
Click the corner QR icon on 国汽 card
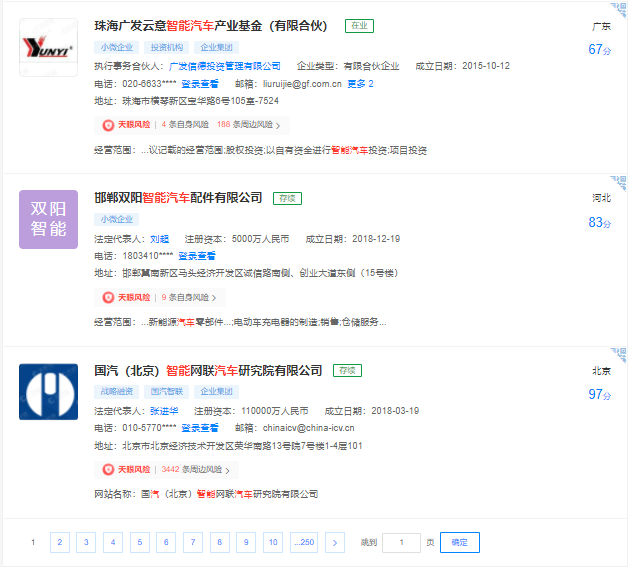coord(619,355)
